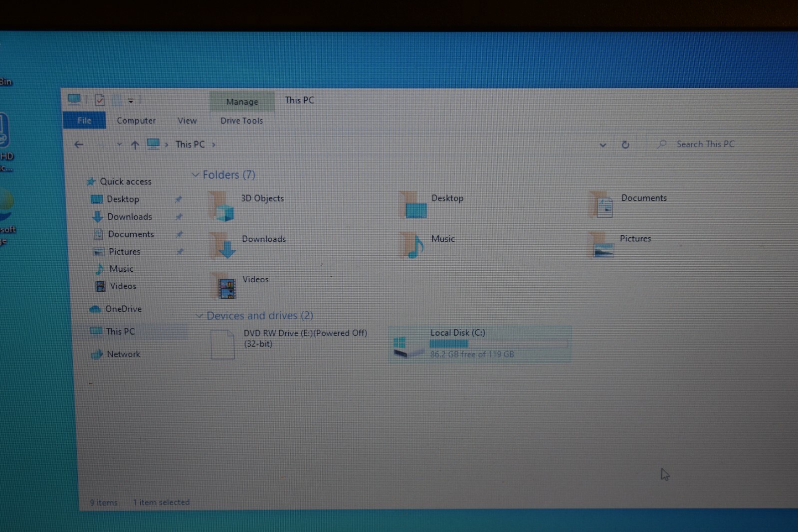Open Desktop in Quick access list
The image size is (798, 532).
[123, 199]
